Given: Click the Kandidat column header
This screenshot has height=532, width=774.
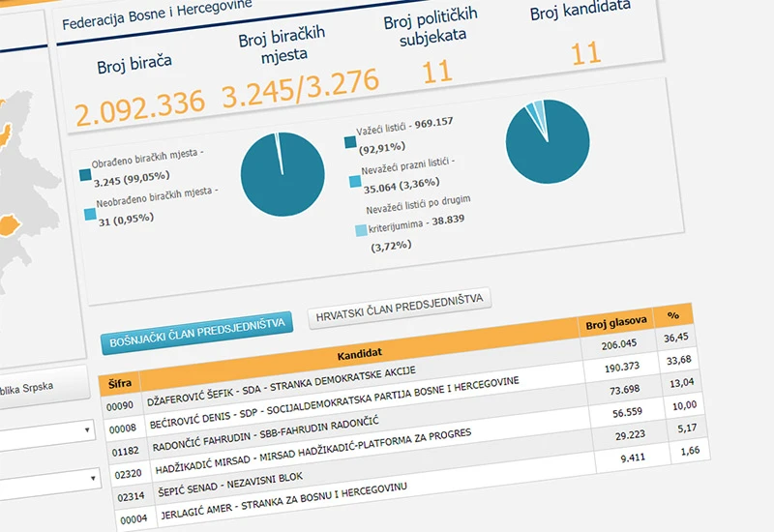Looking at the screenshot, I should click(x=359, y=353).
